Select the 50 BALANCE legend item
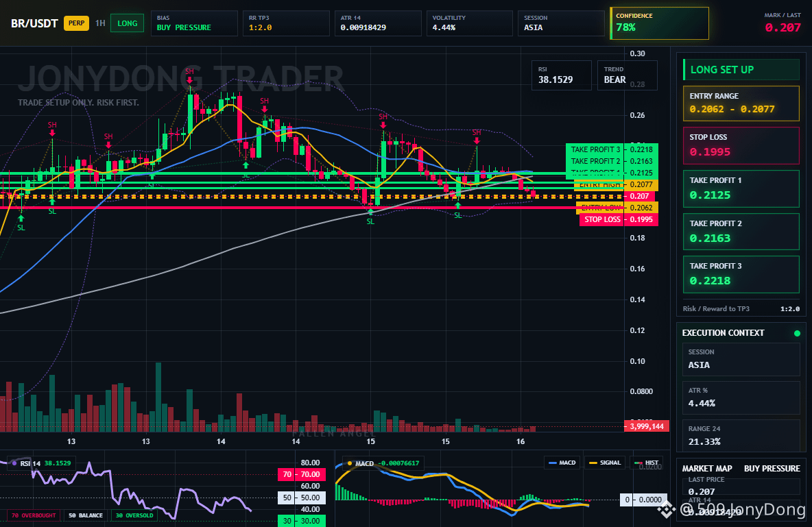The image size is (812, 527). point(86,515)
